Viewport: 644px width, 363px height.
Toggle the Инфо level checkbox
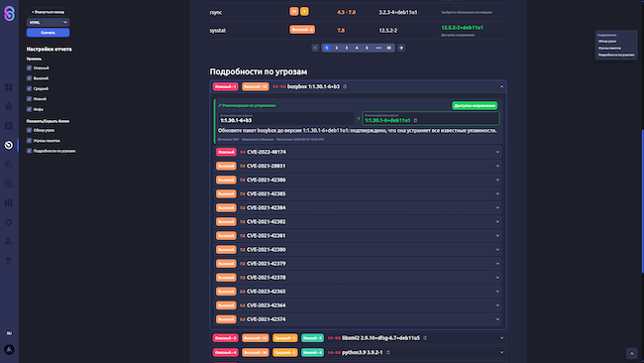click(x=29, y=109)
